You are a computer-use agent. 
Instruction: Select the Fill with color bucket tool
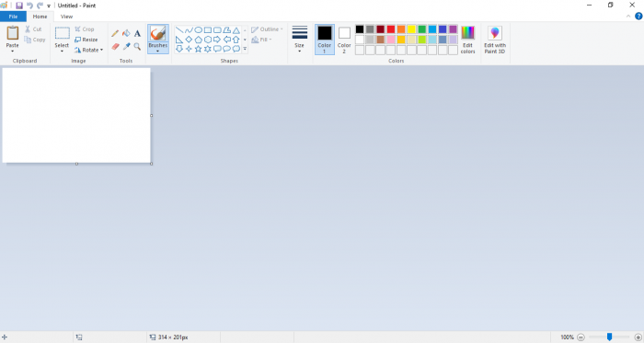[126, 34]
